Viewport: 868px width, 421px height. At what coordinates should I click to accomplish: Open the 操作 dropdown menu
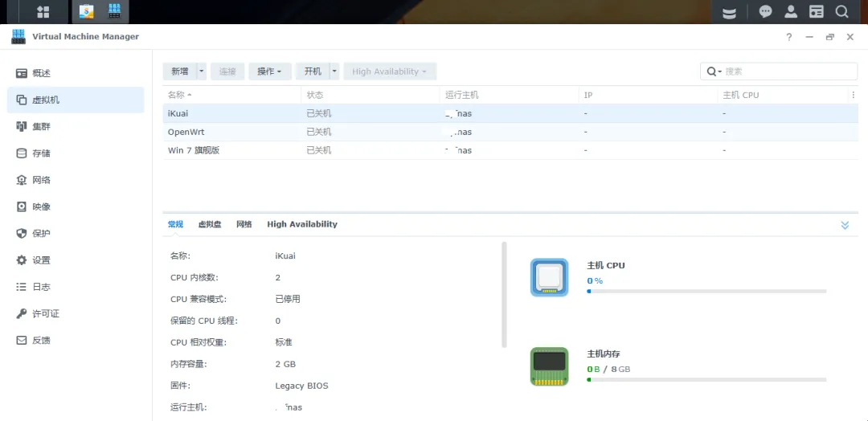[x=270, y=72]
